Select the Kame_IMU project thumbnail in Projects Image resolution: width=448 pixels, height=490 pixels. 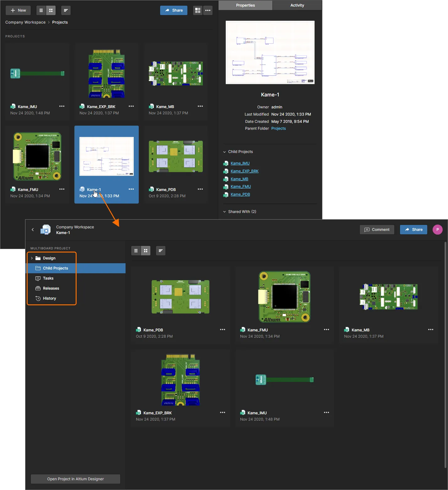37,73
